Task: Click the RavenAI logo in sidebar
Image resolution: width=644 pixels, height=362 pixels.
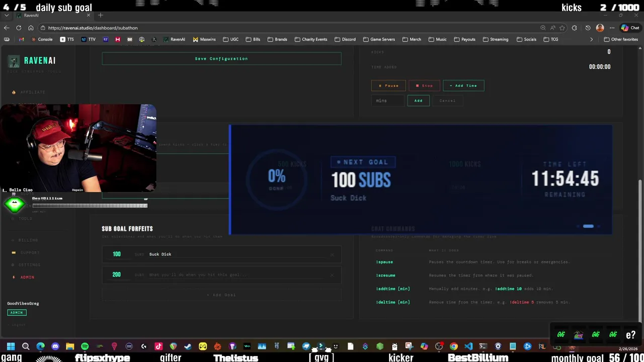Action: point(32,61)
